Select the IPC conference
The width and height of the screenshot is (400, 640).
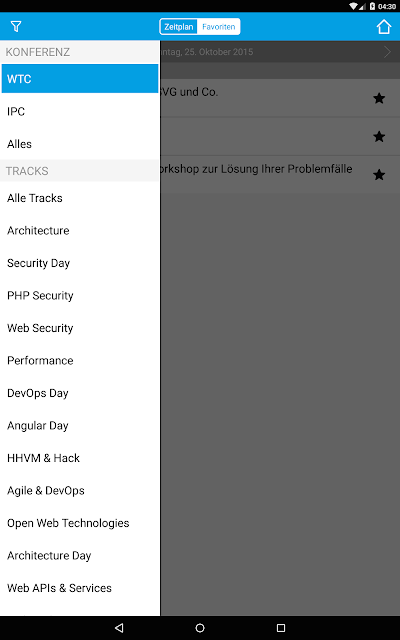80,111
